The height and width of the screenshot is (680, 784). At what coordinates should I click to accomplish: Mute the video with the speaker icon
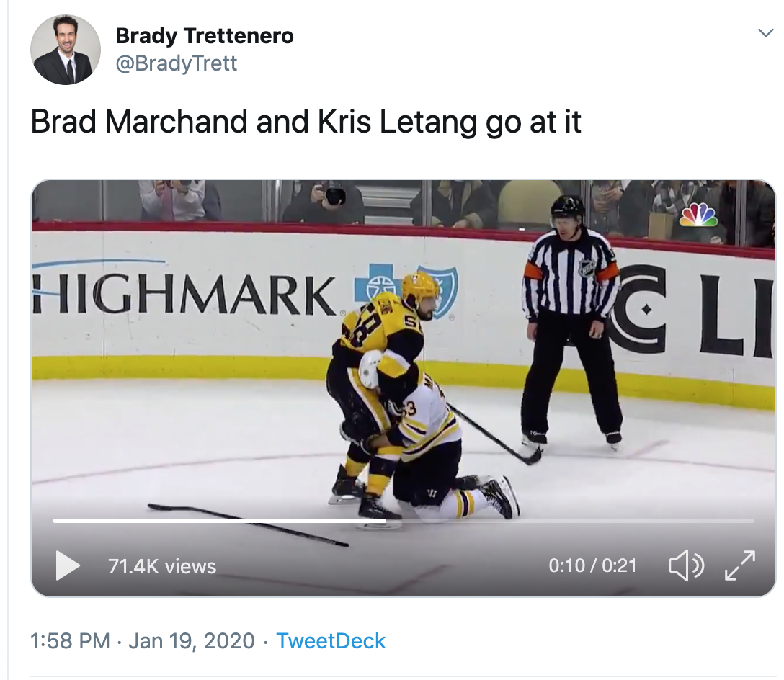pyautogui.click(x=685, y=565)
